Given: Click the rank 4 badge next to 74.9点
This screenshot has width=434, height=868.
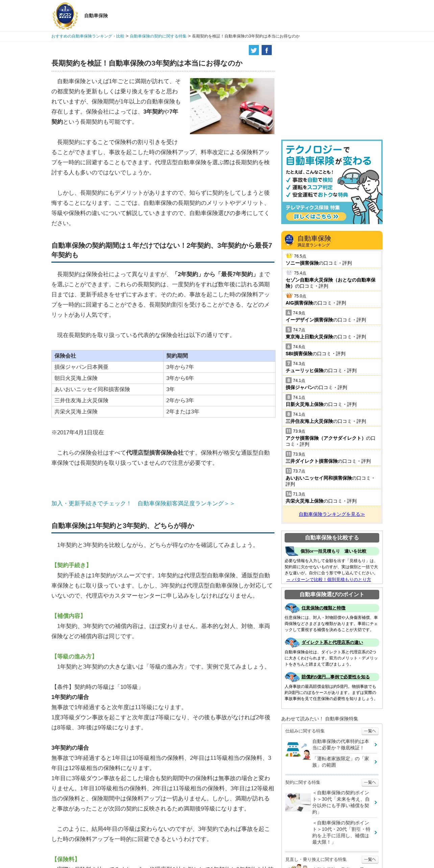Looking at the screenshot, I should pyautogui.click(x=288, y=313).
